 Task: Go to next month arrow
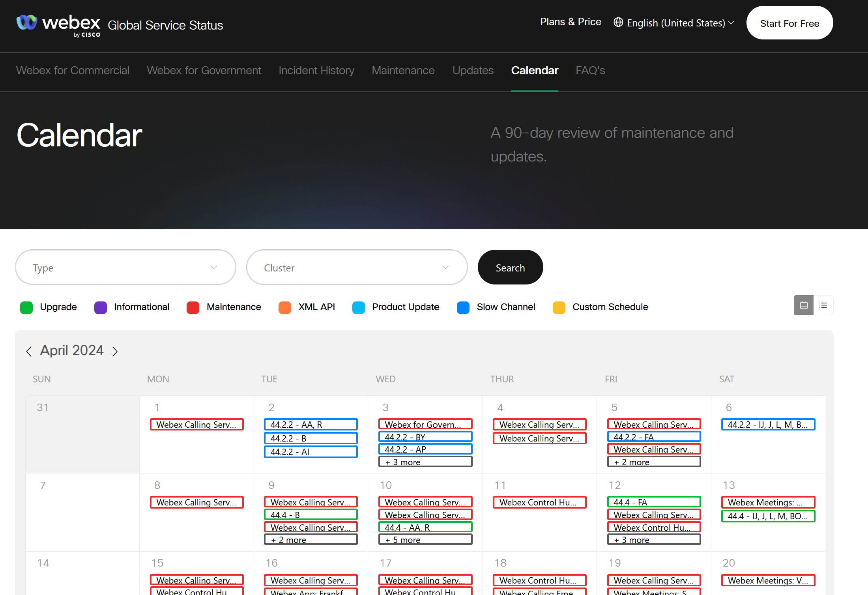tap(115, 351)
